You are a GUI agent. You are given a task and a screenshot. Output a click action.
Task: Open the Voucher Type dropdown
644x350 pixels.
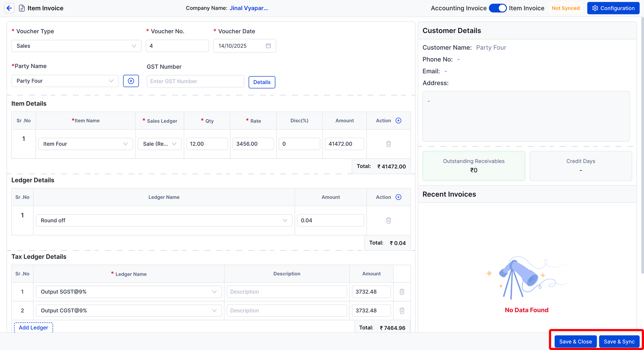(x=76, y=46)
